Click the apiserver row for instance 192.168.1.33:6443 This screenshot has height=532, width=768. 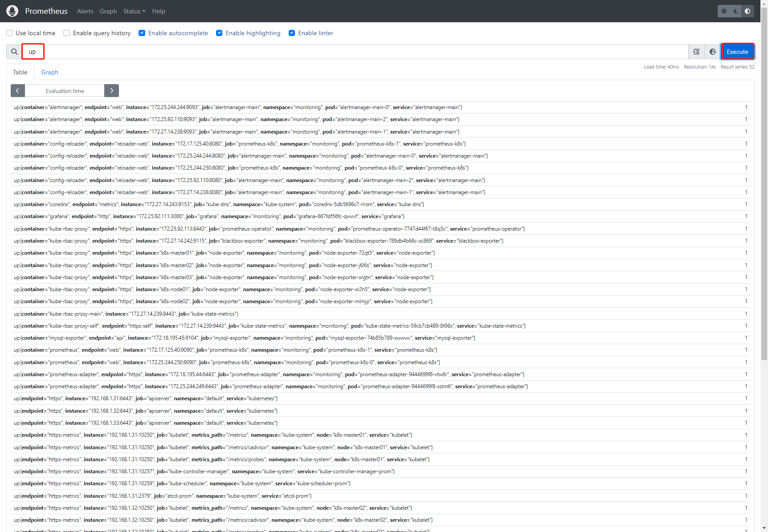click(380, 423)
